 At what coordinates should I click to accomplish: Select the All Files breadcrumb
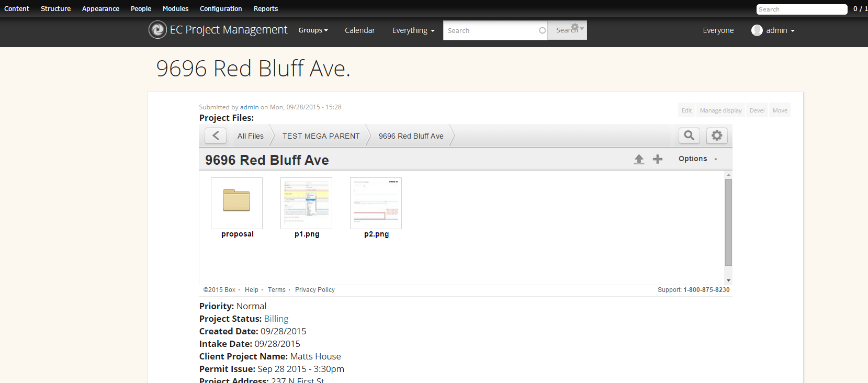251,136
